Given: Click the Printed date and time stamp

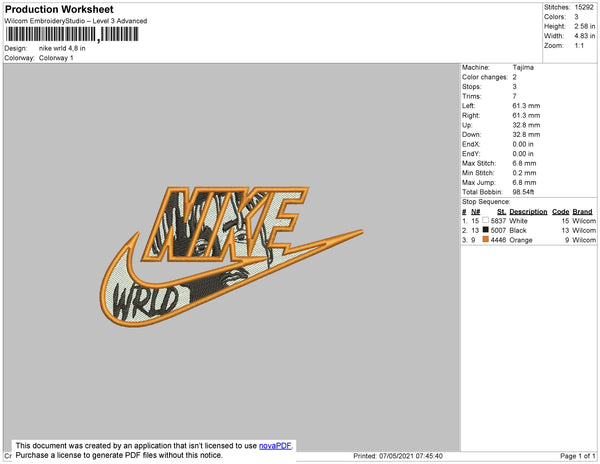Looking at the screenshot, I should coord(398,456).
